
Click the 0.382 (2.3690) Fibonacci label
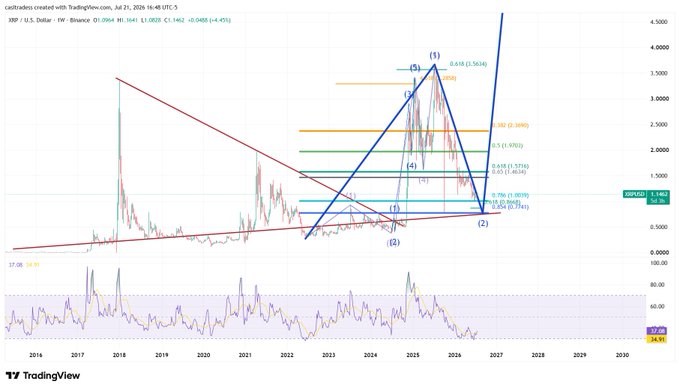click(x=510, y=125)
